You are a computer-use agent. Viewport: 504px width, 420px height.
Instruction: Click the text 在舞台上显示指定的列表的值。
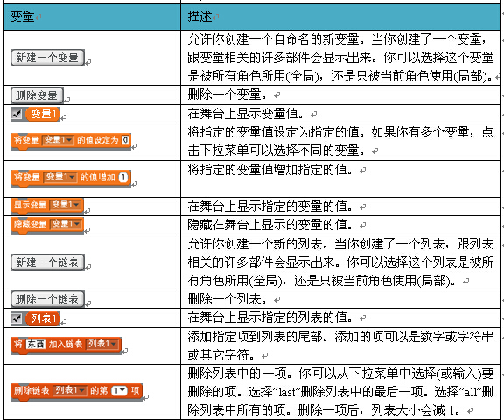point(270,318)
